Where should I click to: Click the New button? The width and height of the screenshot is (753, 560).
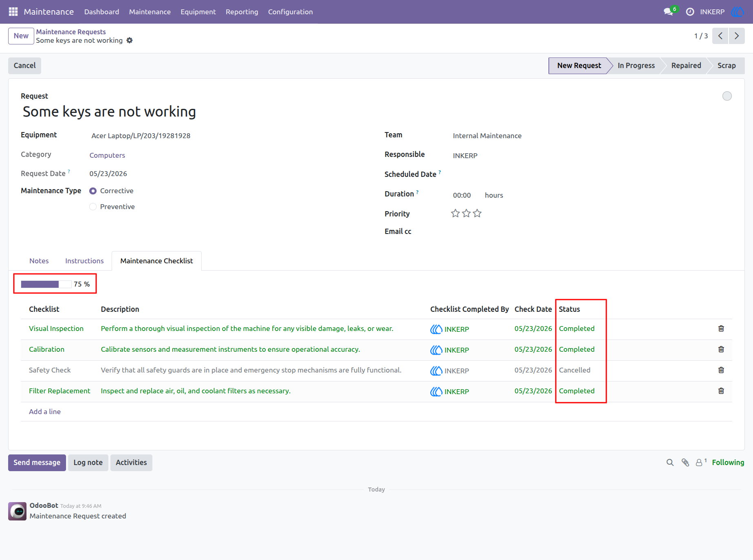(21, 36)
